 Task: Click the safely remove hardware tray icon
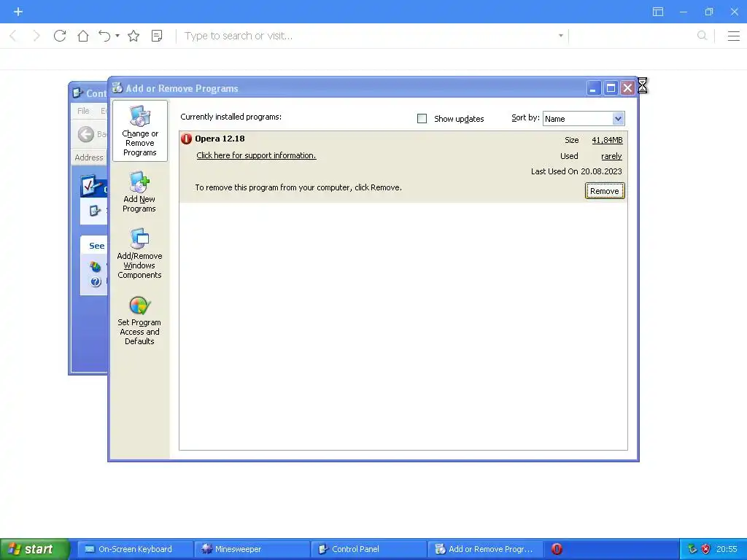[692, 549]
